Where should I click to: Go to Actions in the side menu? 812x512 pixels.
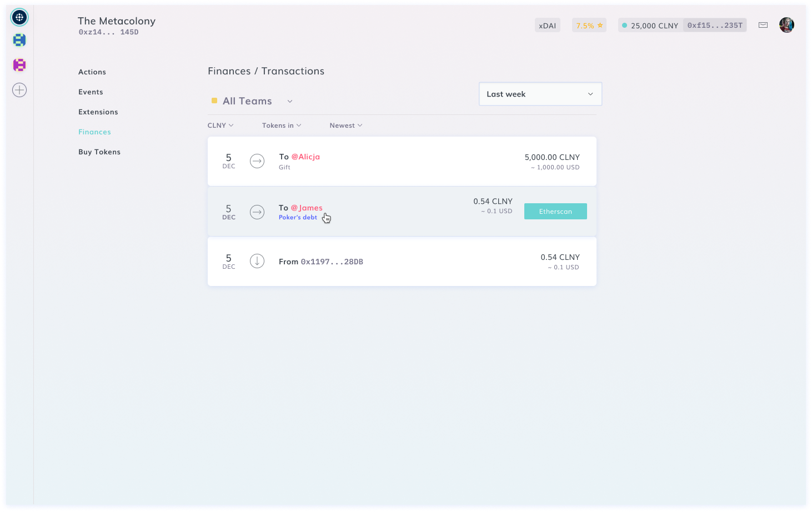coord(92,72)
